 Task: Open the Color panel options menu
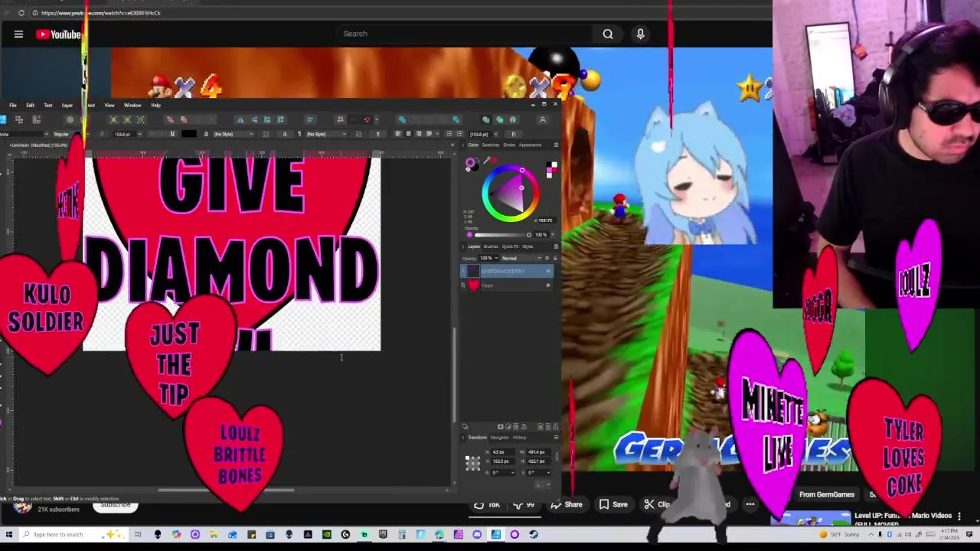[x=556, y=145]
